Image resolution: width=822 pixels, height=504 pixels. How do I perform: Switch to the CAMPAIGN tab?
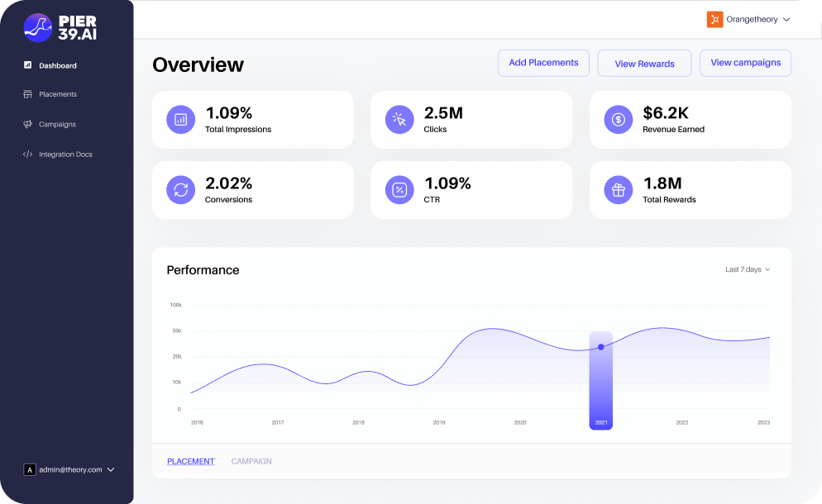coord(251,461)
